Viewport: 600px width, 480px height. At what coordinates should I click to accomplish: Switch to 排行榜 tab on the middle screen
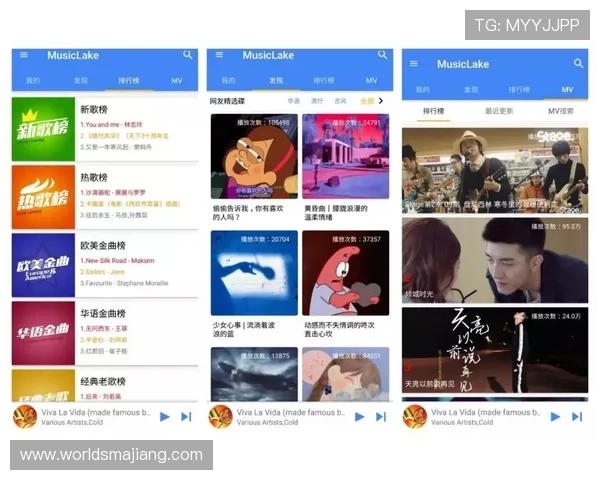(324, 81)
